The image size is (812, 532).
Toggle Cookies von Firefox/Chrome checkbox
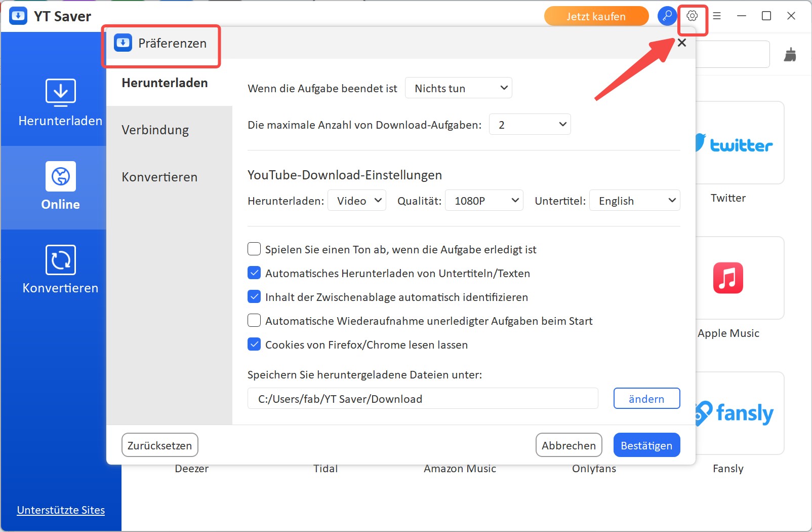tap(254, 345)
